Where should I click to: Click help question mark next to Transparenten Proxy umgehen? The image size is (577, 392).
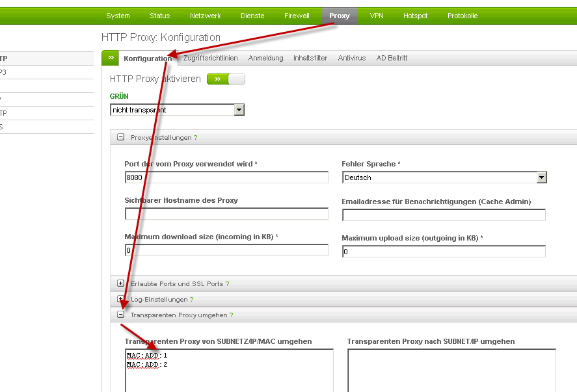pos(231,315)
